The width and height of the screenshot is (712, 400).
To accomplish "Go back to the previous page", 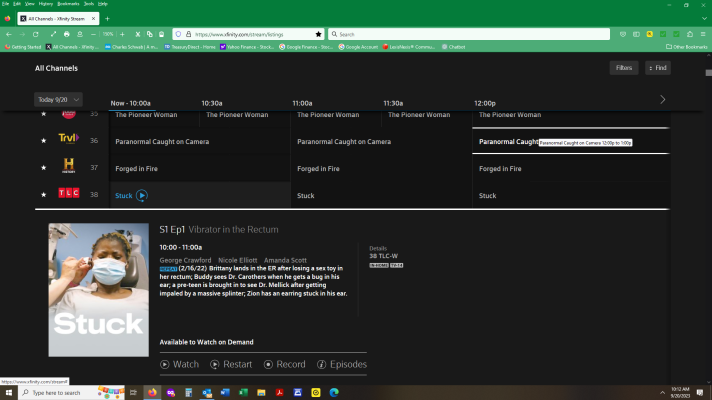I will [x=9, y=34].
